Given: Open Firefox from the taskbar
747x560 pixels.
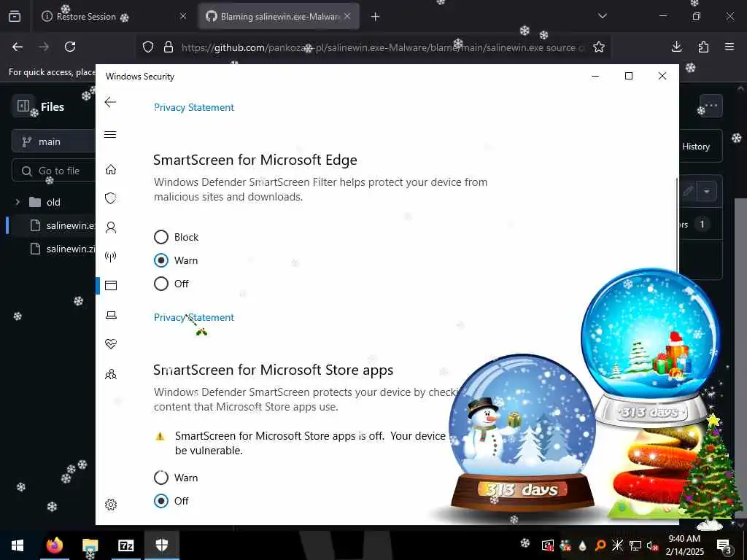Looking at the screenshot, I should [54, 545].
